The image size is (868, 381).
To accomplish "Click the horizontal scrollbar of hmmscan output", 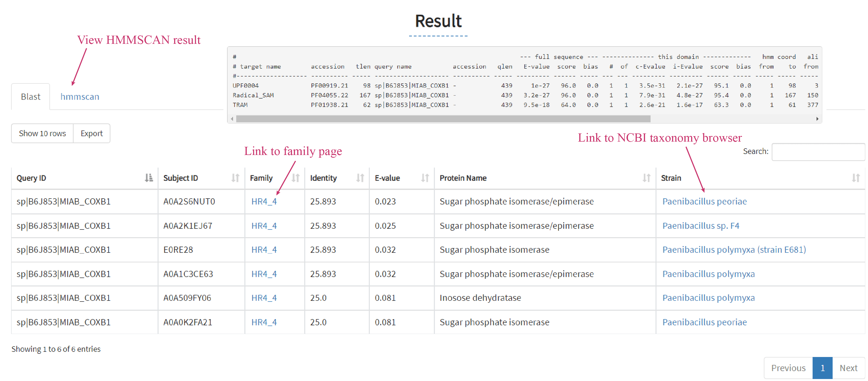I will point(443,119).
